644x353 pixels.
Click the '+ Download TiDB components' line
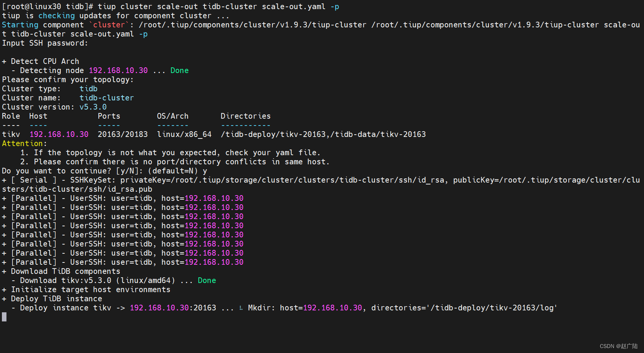tap(61, 271)
